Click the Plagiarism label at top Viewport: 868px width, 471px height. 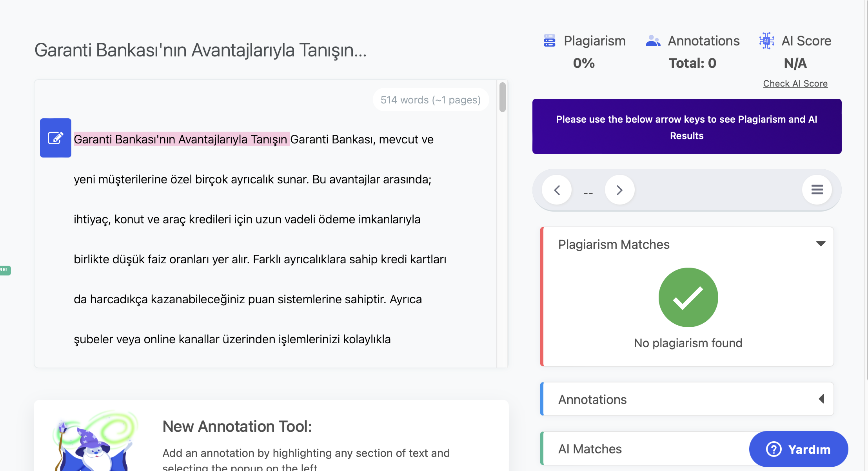(595, 41)
